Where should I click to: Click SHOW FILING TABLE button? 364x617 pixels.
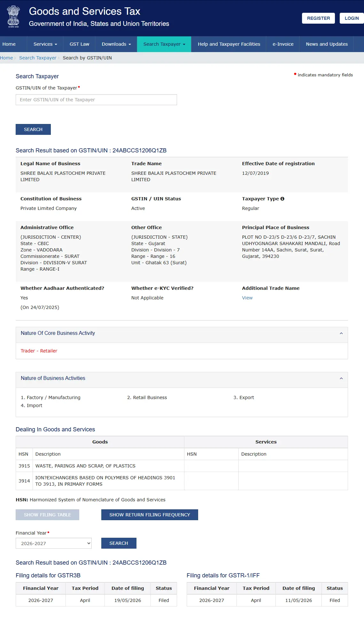pyautogui.click(x=47, y=515)
